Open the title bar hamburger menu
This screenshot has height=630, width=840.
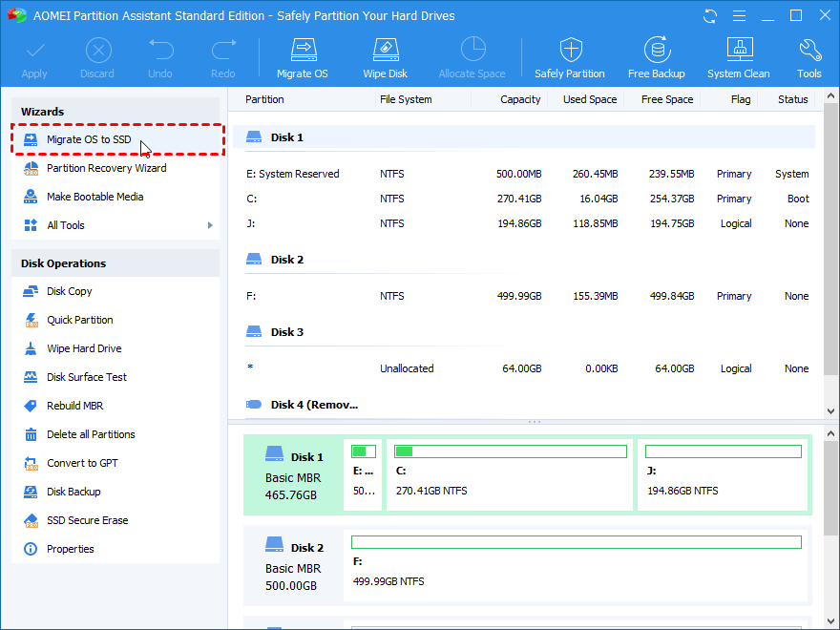click(738, 16)
